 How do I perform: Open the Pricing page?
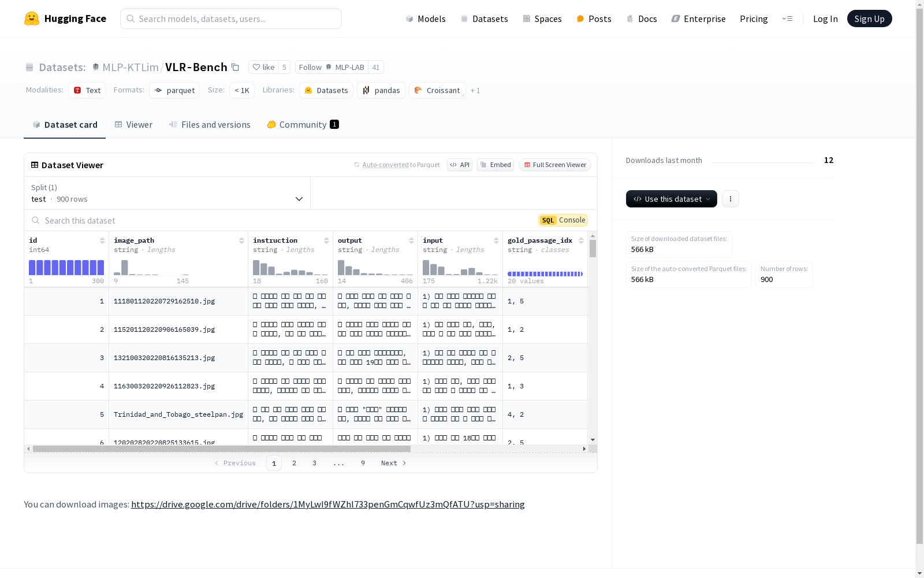754,18
